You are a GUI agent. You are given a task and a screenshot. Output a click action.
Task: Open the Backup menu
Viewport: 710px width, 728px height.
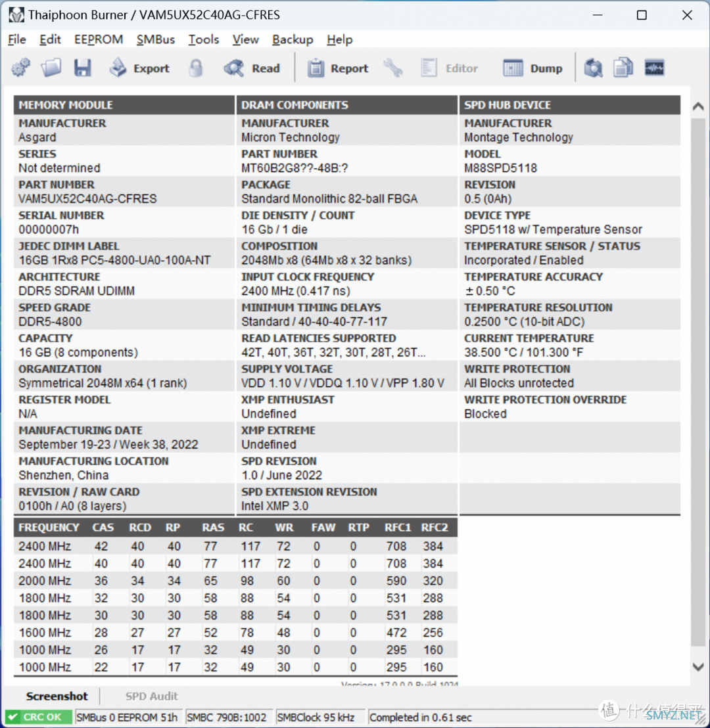click(293, 39)
